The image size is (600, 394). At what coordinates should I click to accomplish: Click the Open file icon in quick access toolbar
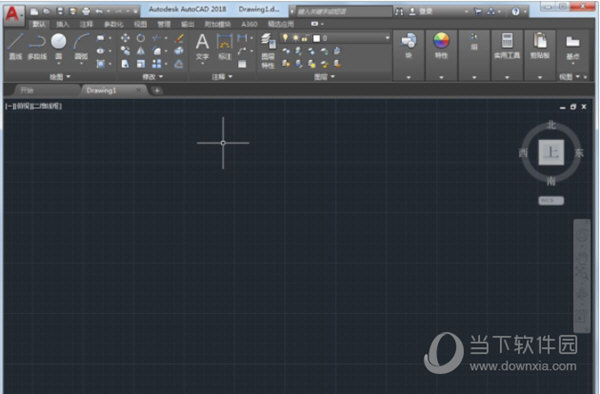[46, 11]
